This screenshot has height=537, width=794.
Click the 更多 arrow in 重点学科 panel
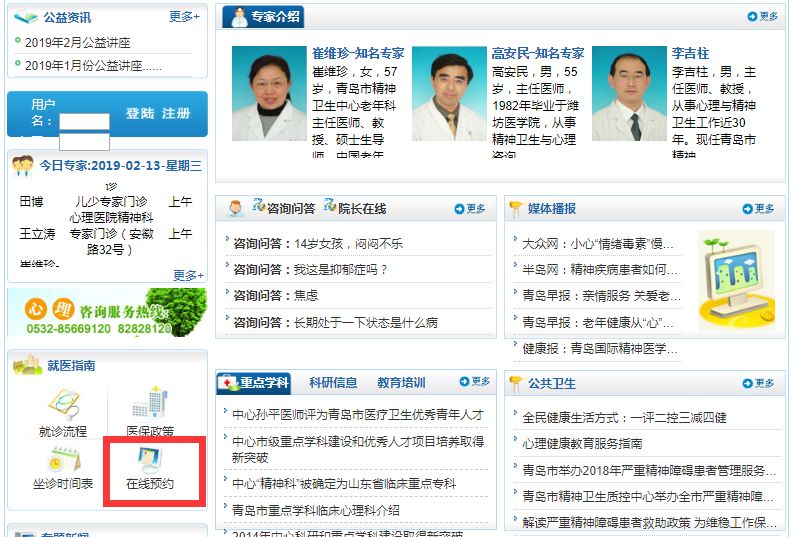(x=474, y=381)
